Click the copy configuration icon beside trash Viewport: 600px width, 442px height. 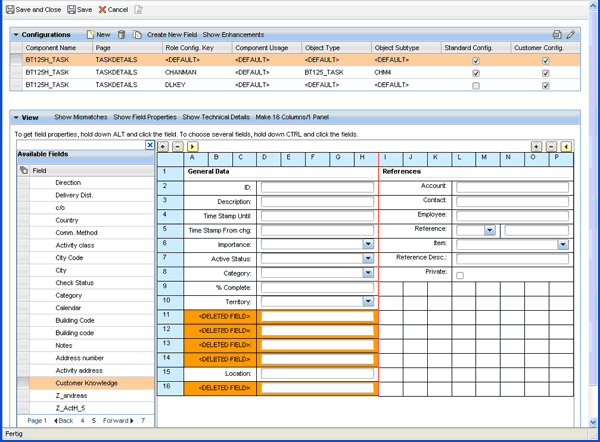pos(136,34)
